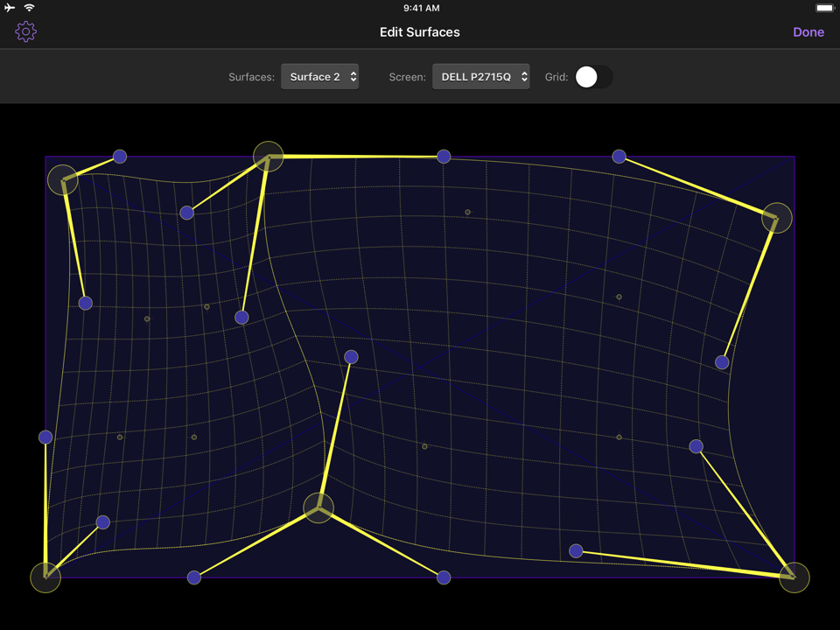The height and width of the screenshot is (630, 840).
Task: Select the bottom-left corner anchor of the mesh
Action: coord(45,577)
